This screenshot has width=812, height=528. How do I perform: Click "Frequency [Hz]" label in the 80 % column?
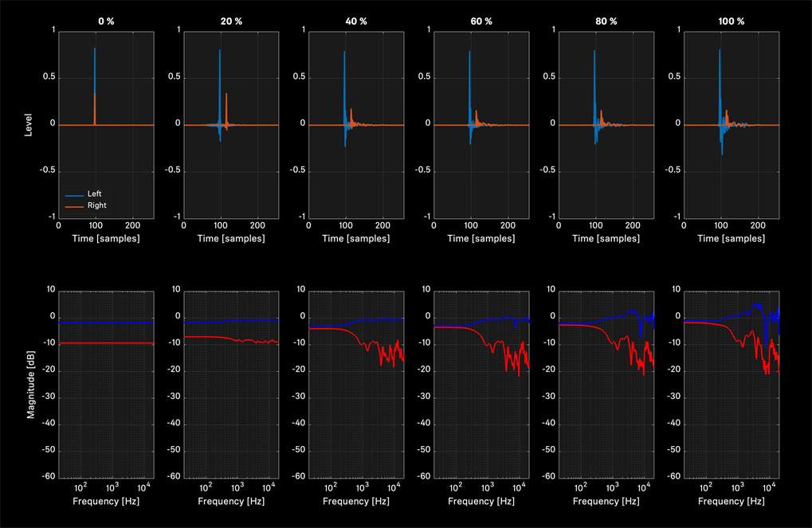point(606,502)
